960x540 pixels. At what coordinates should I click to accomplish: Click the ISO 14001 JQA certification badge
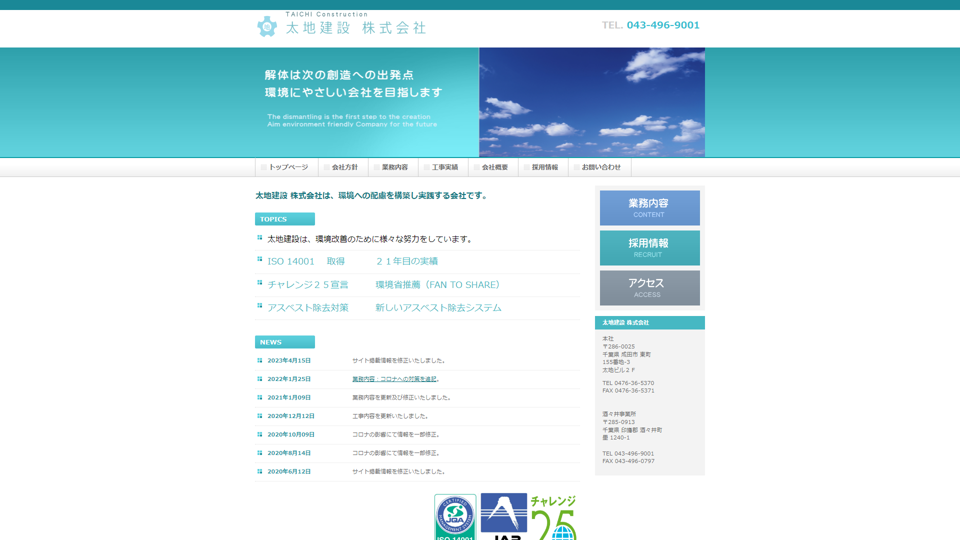point(455,518)
